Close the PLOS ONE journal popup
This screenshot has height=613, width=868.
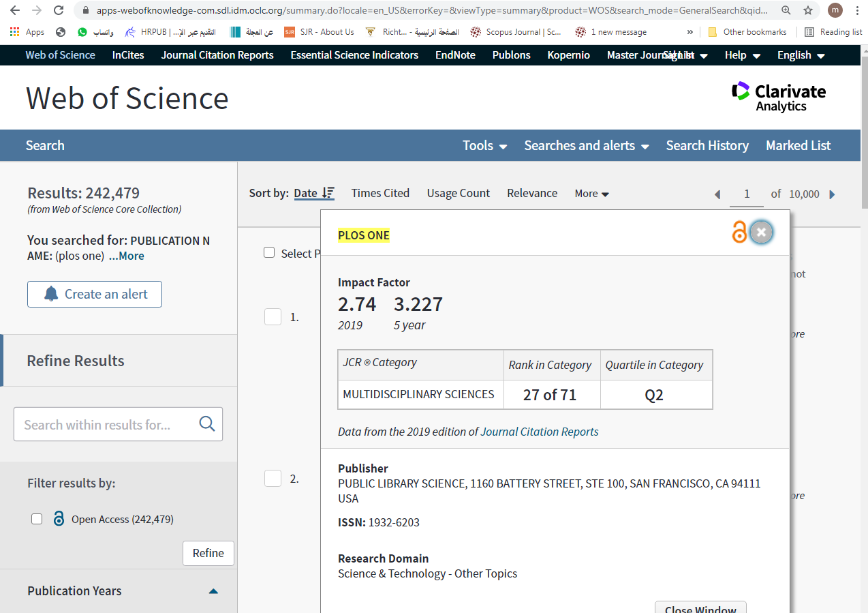pyautogui.click(x=761, y=233)
